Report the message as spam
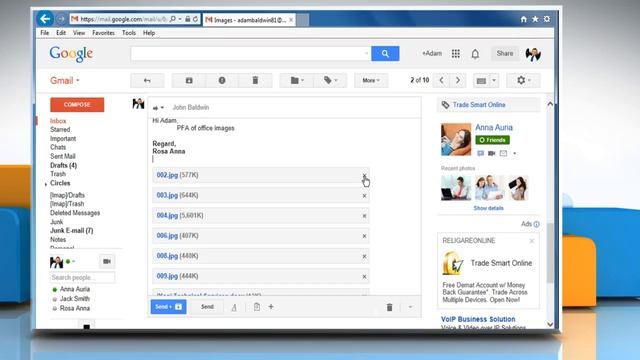Viewport: 640px width, 360px height. 222,80
